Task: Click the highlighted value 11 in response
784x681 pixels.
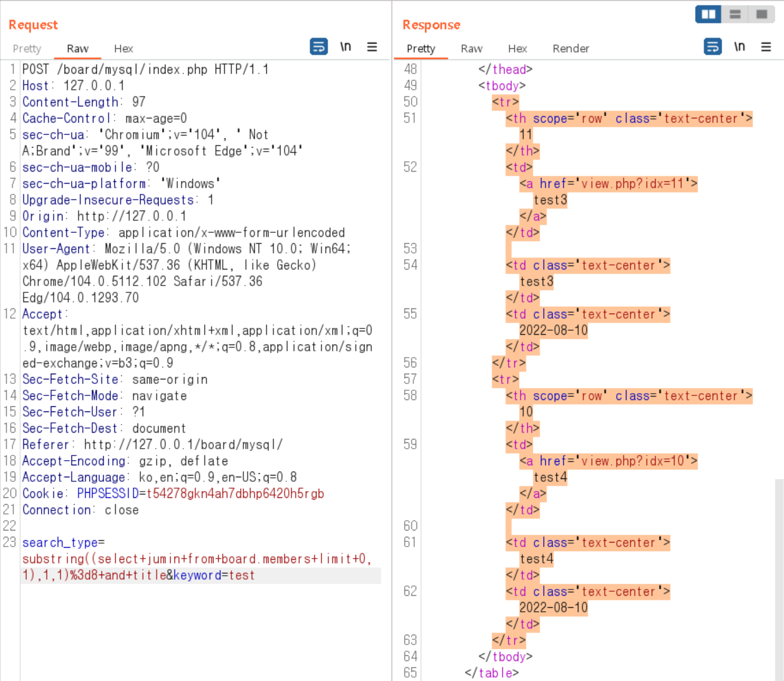Action: (526, 134)
